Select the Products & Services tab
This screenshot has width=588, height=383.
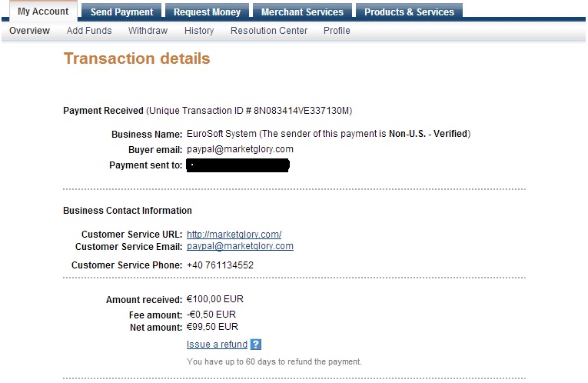409,12
